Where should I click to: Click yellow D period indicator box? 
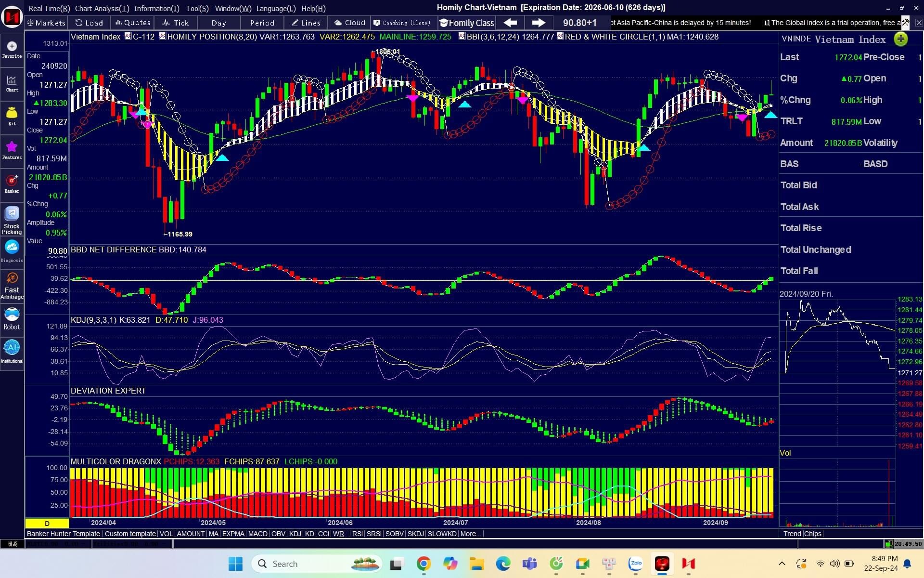[47, 523]
